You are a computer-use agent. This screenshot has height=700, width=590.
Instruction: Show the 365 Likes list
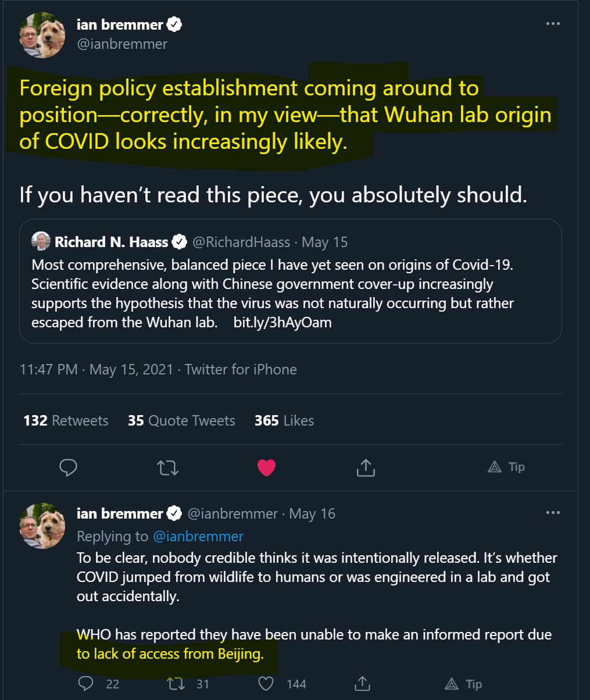coord(284,420)
